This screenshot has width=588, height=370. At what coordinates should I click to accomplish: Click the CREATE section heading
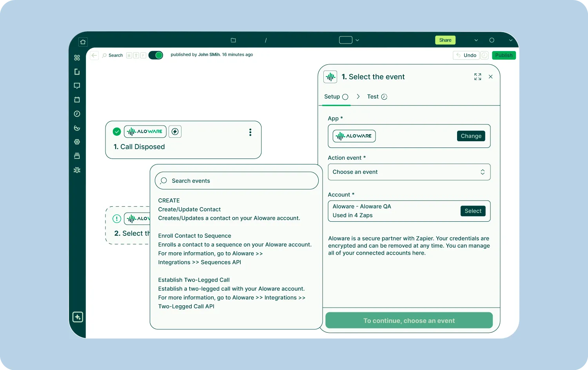point(169,200)
